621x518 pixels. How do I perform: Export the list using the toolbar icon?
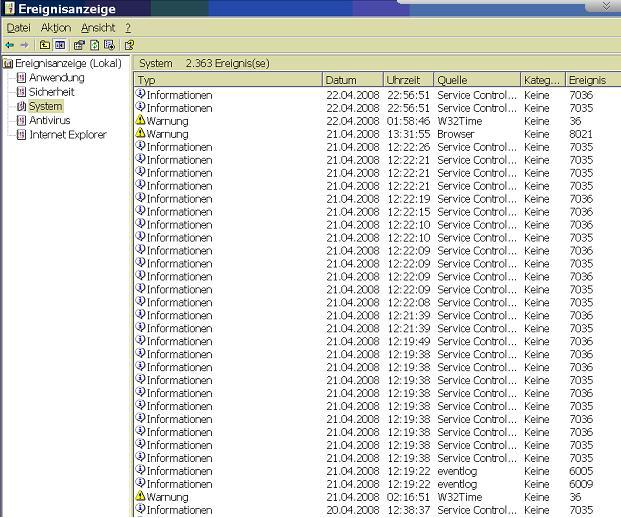pyautogui.click(x=109, y=45)
